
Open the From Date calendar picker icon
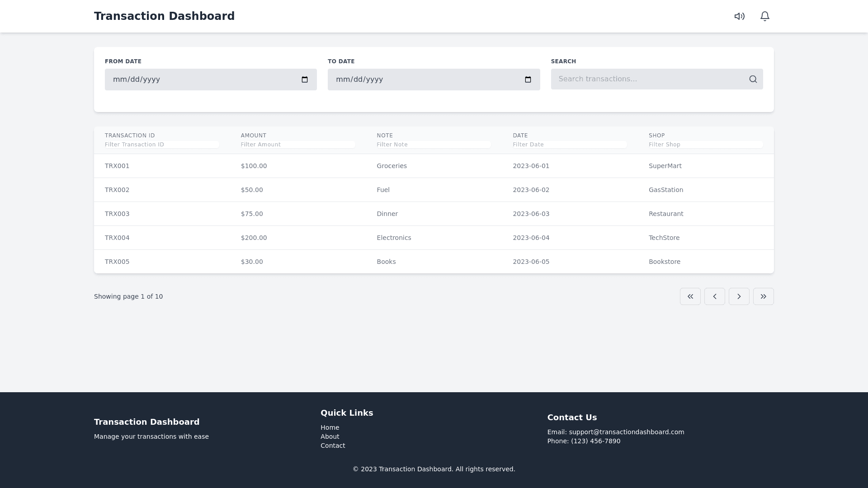point(305,80)
